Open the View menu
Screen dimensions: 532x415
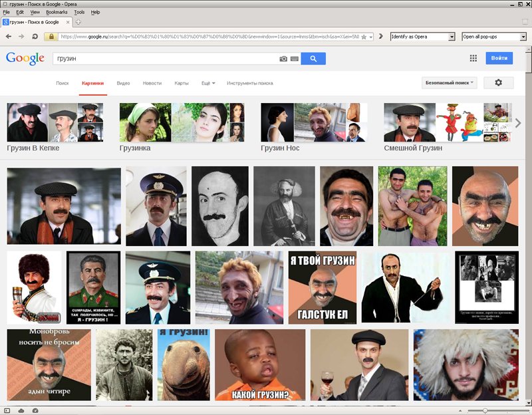pos(35,12)
